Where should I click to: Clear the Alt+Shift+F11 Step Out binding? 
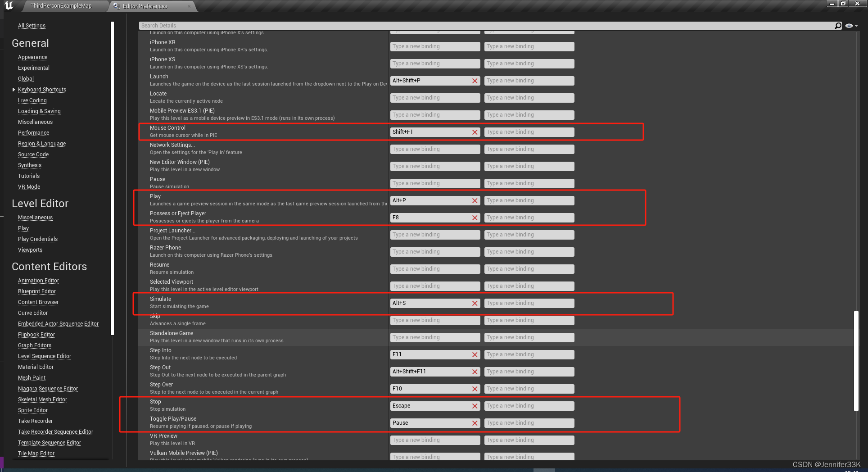475,372
